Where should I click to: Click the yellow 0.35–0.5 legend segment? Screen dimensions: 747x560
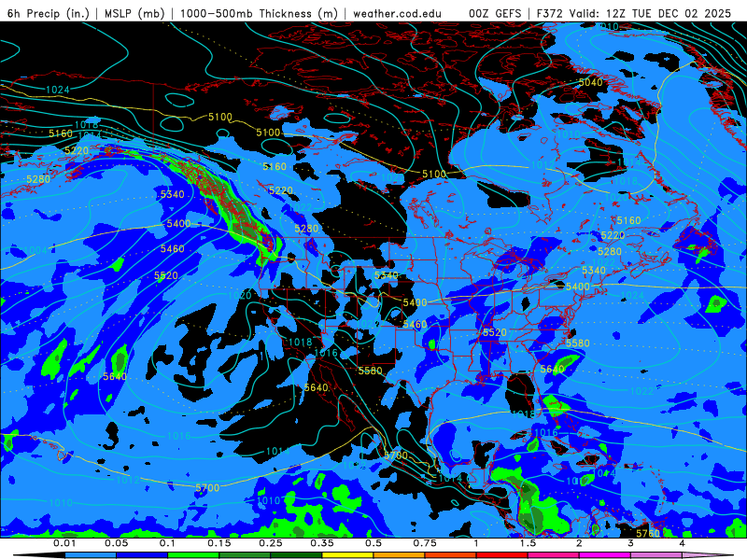coord(347,555)
